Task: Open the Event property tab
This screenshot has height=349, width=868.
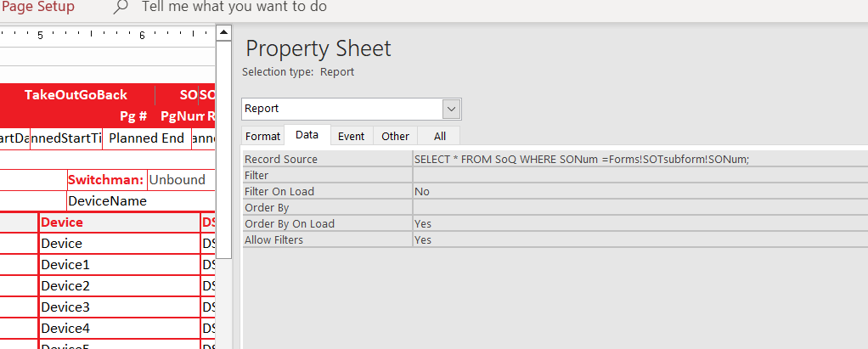Action: pyautogui.click(x=351, y=136)
